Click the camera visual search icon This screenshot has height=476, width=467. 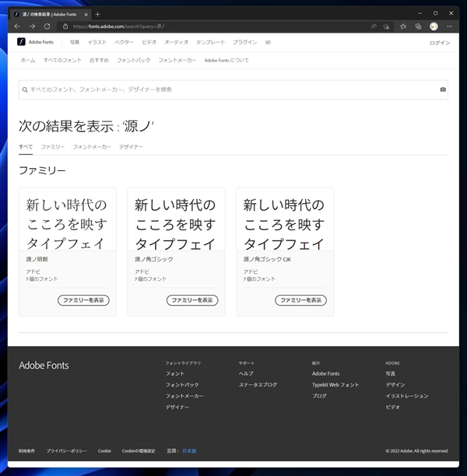click(443, 89)
